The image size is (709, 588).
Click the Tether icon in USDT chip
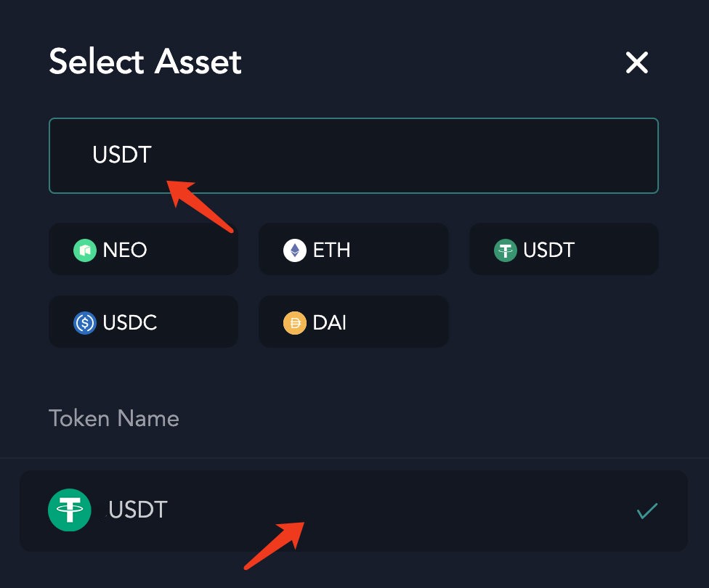(x=505, y=250)
